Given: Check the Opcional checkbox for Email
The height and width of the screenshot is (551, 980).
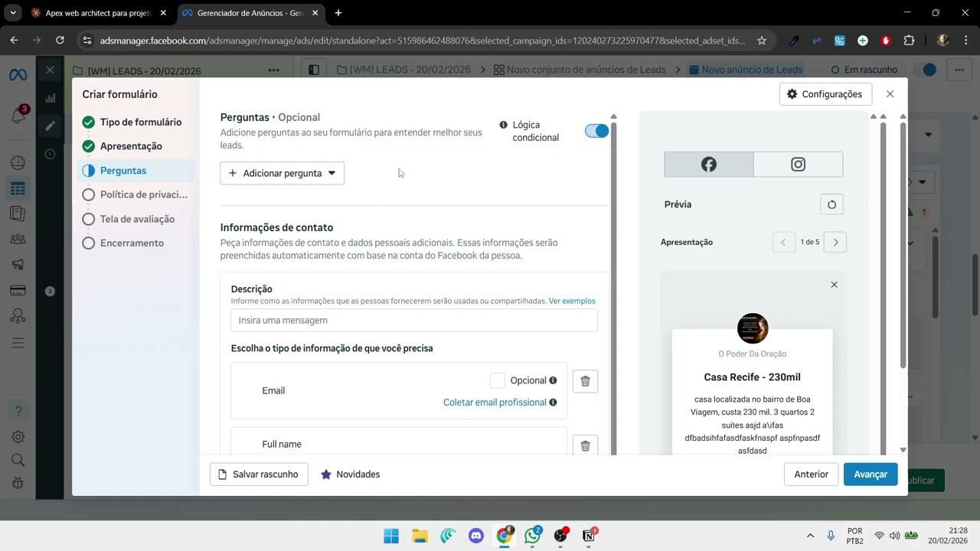Looking at the screenshot, I should [x=498, y=380].
